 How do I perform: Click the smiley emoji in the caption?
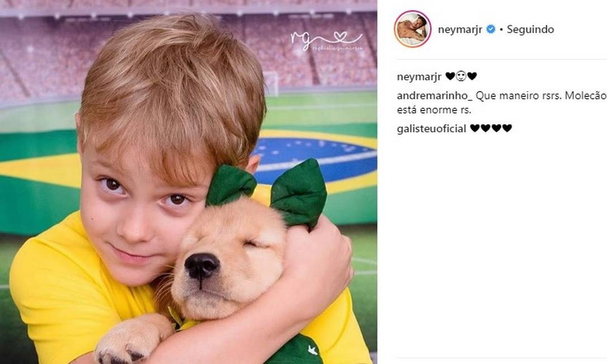pyautogui.click(x=461, y=76)
